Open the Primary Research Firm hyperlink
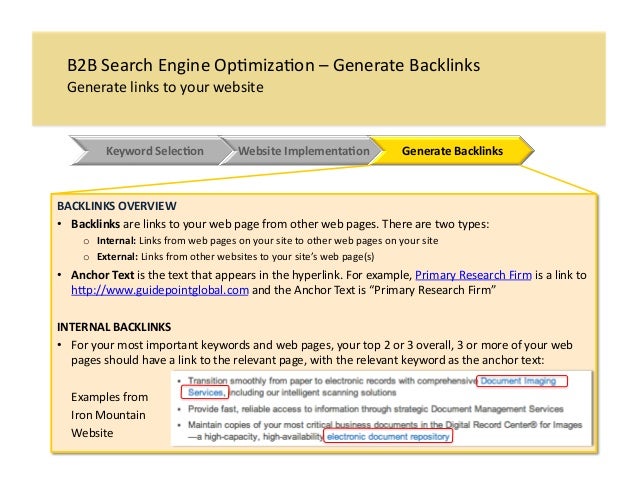The image size is (638, 493). coord(473,275)
